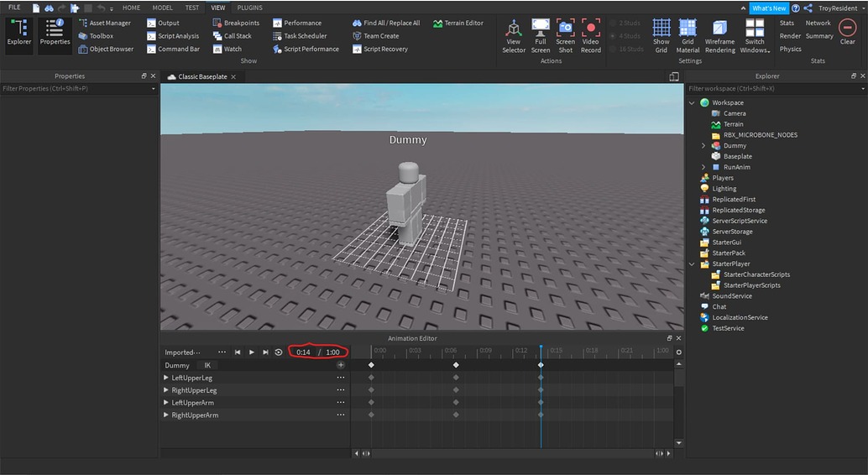Switch to the TEST tab
Viewport: 868px width, 475px height.
(192, 8)
